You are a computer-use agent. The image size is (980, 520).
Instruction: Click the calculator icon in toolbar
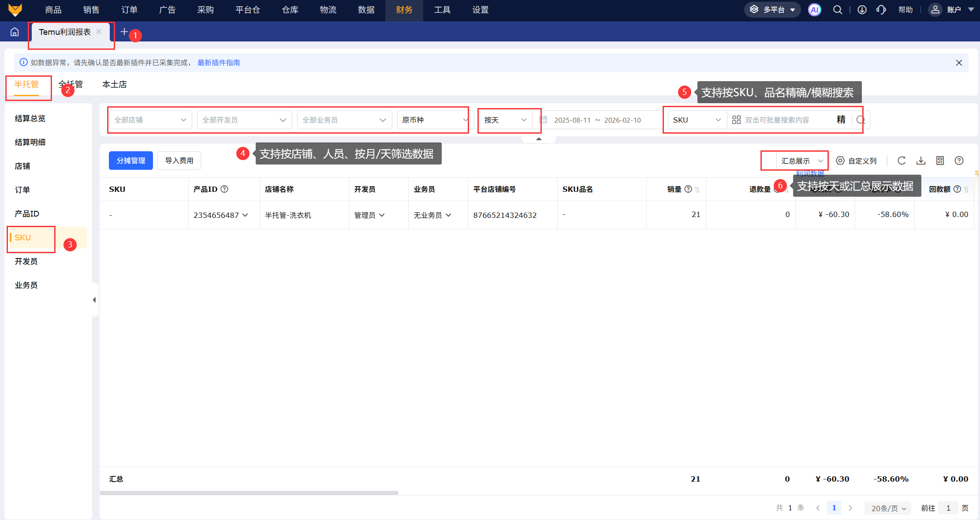(x=940, y=161)
